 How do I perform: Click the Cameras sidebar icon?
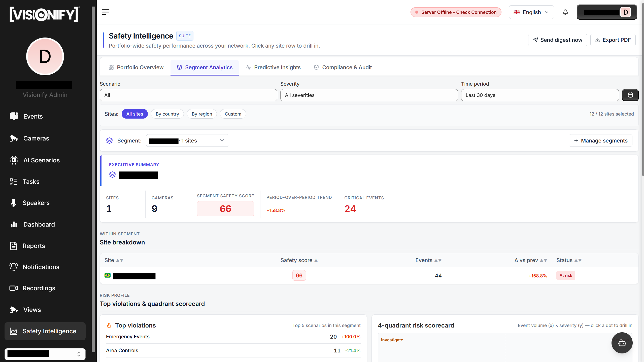point(14,138)
